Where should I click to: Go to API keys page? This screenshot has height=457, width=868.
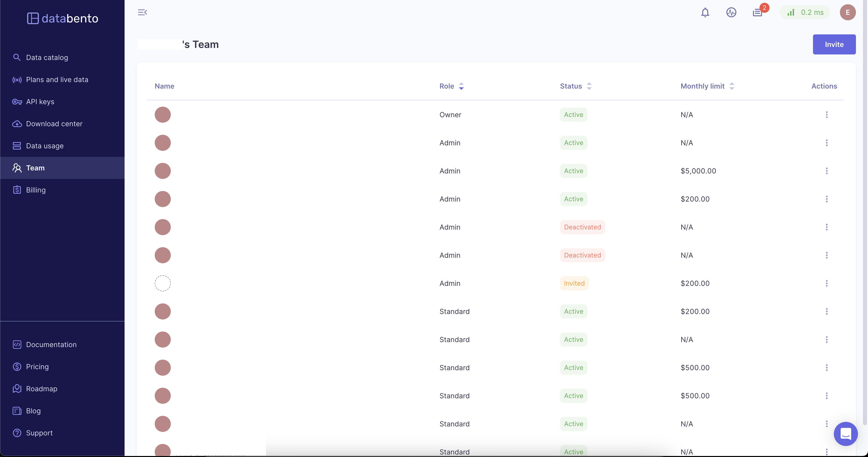(40, 102)
